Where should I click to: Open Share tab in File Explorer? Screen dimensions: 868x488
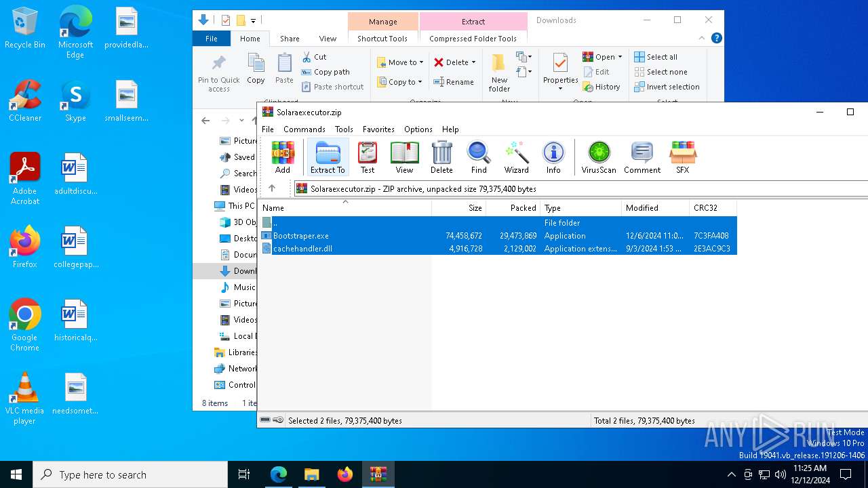[x=290, y=39]
